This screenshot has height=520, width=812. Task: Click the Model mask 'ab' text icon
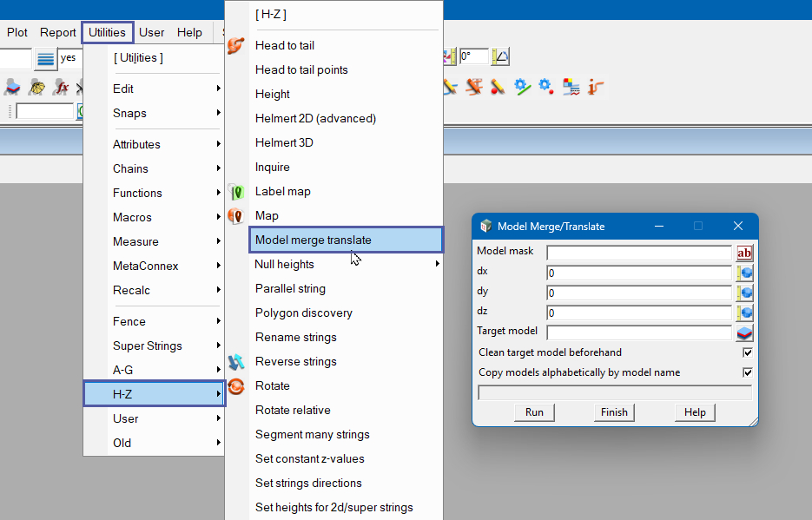point(744,253)
